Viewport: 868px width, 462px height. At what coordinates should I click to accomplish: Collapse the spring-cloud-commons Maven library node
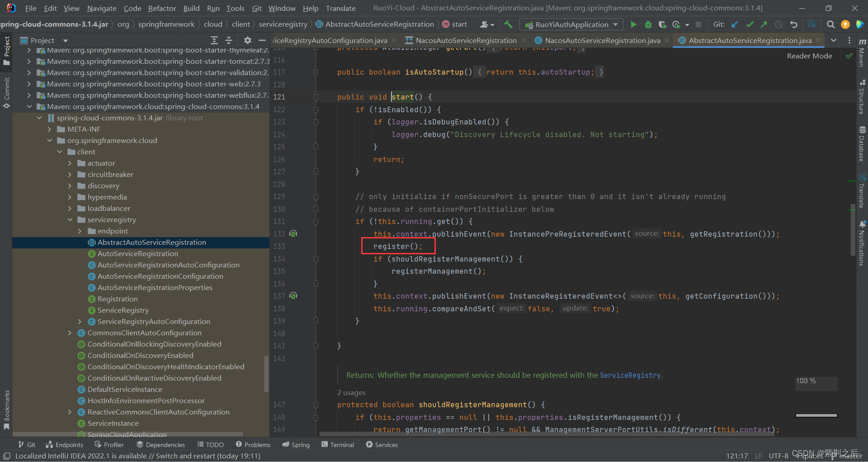[29, 107]
